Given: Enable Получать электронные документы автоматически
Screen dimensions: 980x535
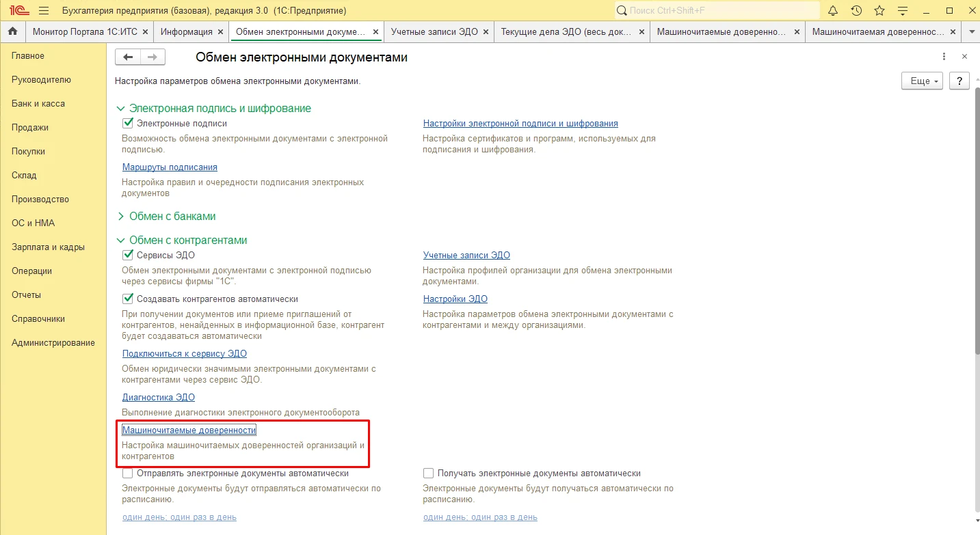Looking at the screenshot, I should (428, 474).
